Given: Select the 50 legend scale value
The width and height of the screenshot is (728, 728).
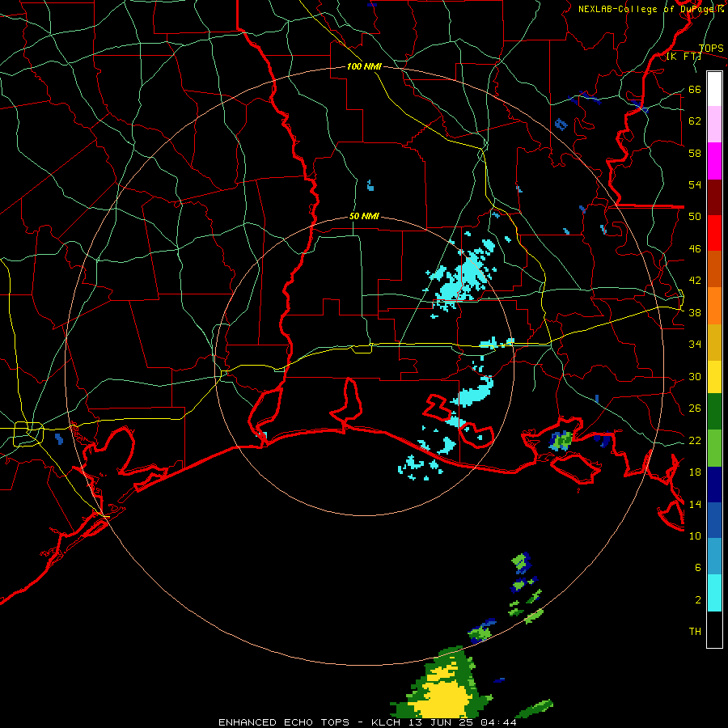Looking at the screenshot, I should pyautogui.click(x=695, y=217).
